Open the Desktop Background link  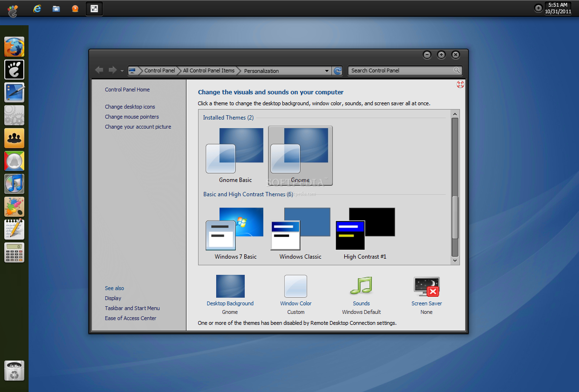(230, 303)
